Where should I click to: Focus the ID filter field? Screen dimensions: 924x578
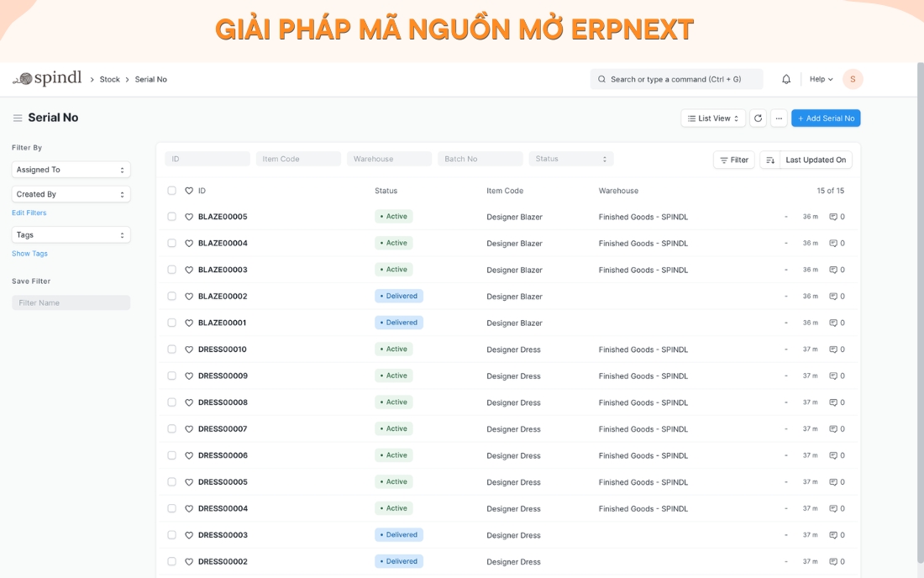click(x=207, y=159)
